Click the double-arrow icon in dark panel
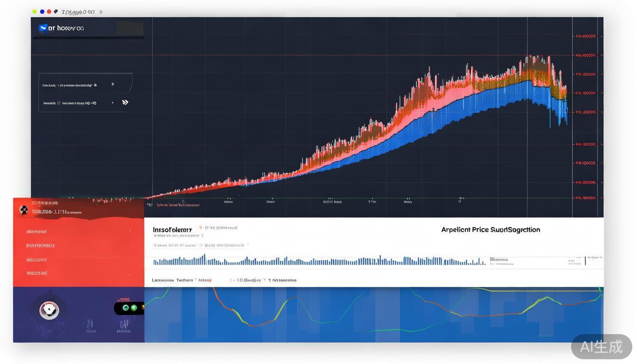Image resolution: width=637 pixels, height=364 pixels. pyautogui.click(x=125, y=102)
